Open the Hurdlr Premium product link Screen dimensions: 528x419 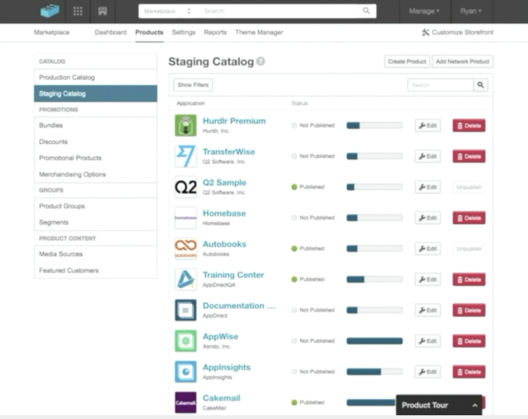[x=234, y=121]
